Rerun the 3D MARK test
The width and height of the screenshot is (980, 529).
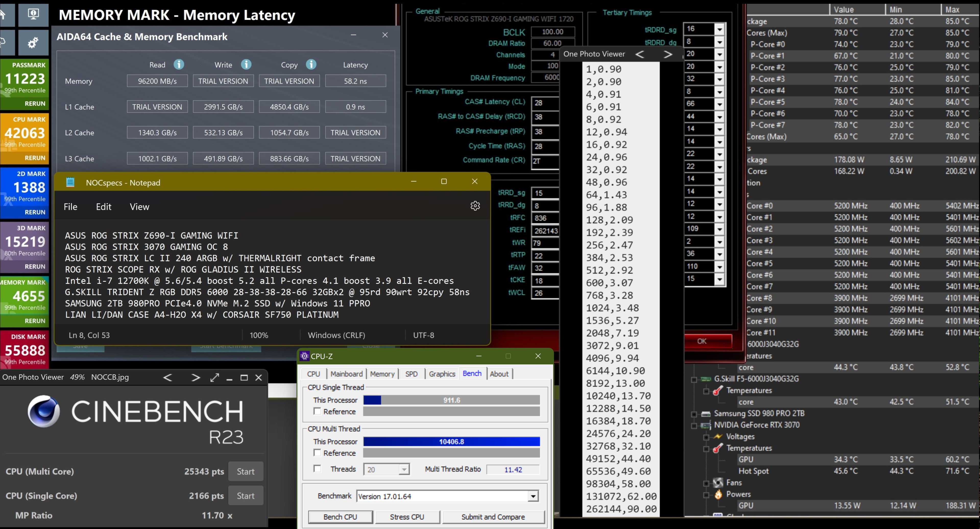pyautogui.click(x=35, y=267)
